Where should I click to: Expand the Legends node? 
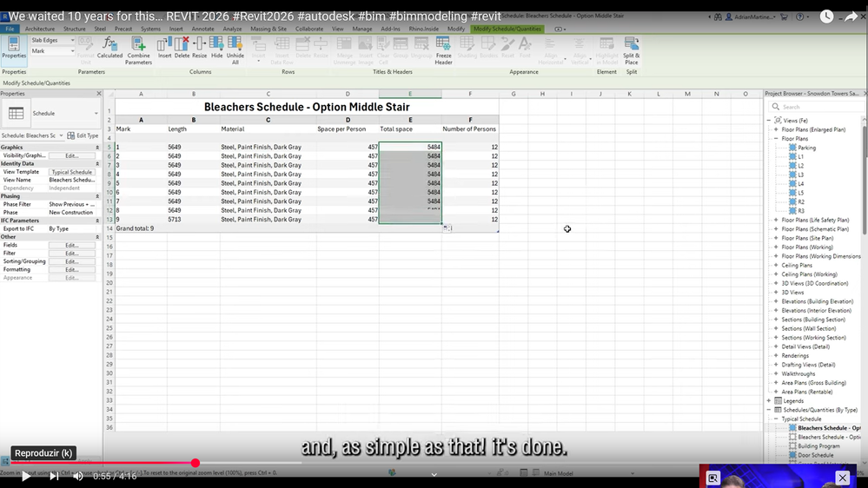pyautogui.click(x=769, y=400)
